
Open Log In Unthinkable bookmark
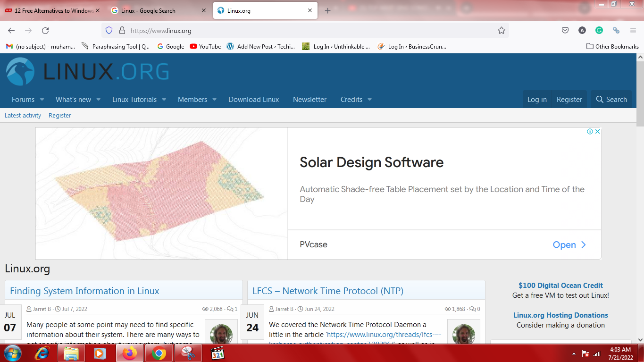coord(336,47)
